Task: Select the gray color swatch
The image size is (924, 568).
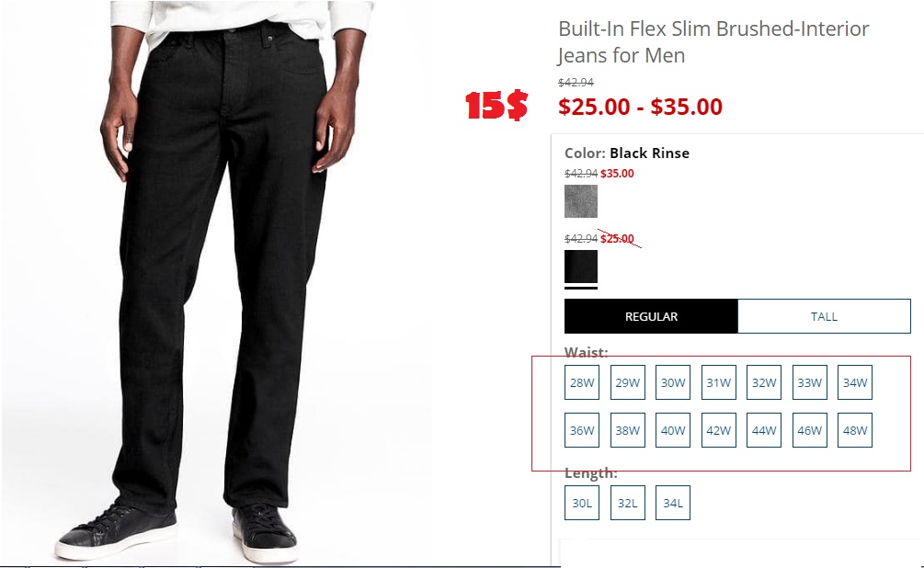Action: click(x=580, y=201)
